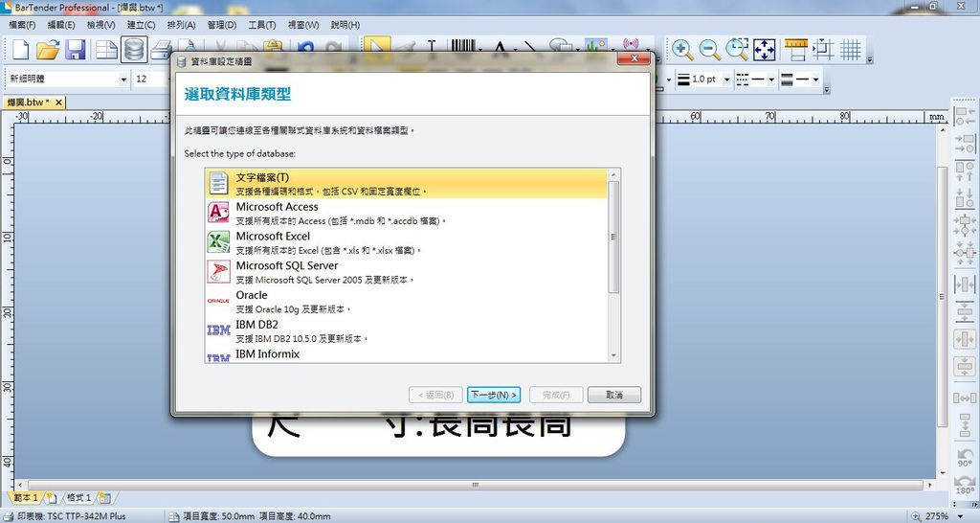This screenshot has height=523, width=980.
Task: Click the canvas vertical scrollbar
Action: coord(943,297)
